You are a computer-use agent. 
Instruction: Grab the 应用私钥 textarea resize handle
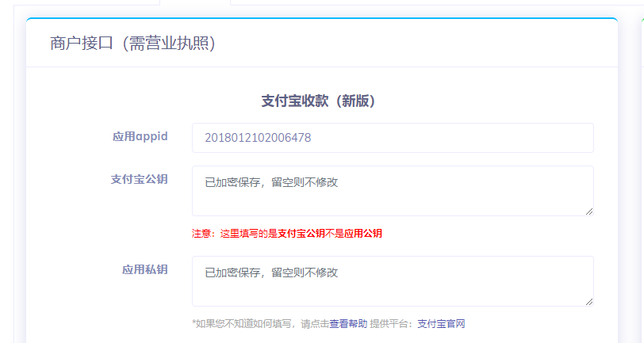pyautogui.click(x=589, y=302)
